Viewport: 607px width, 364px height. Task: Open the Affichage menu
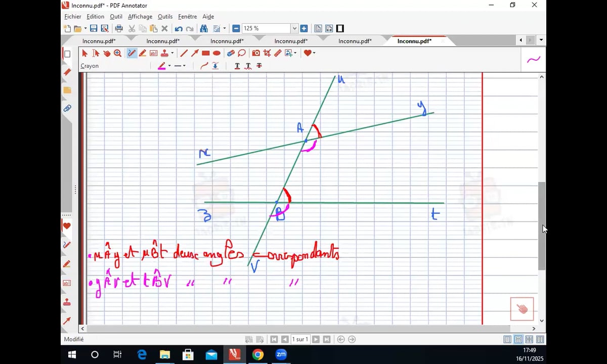pos(140,17)
